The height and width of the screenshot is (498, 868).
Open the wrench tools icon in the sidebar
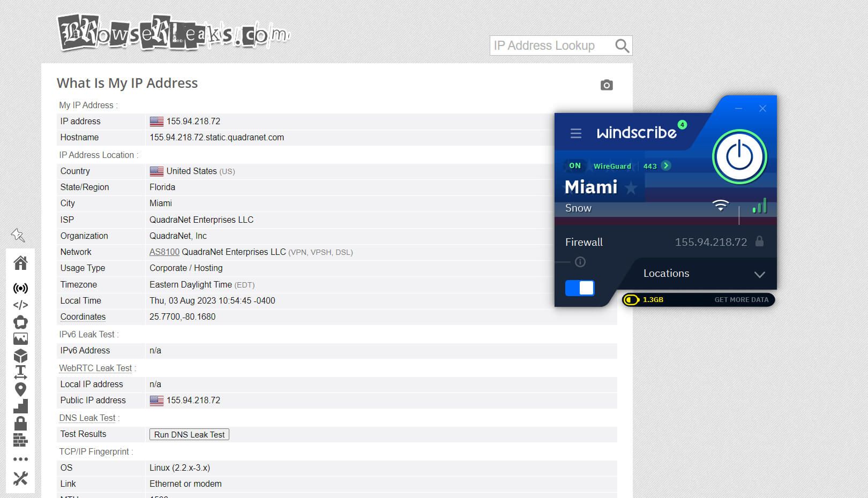tap(20, 478)
